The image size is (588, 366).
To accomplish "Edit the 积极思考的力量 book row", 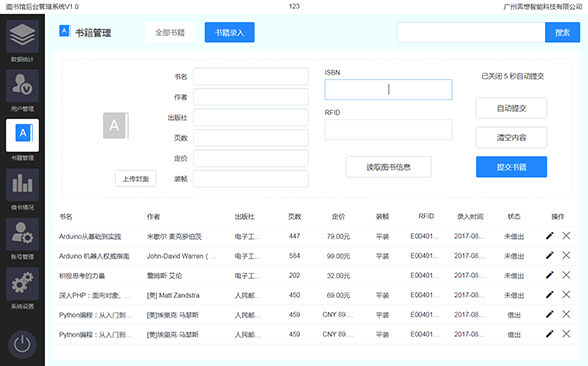I will pyautogui.click(x=549, y=275).
